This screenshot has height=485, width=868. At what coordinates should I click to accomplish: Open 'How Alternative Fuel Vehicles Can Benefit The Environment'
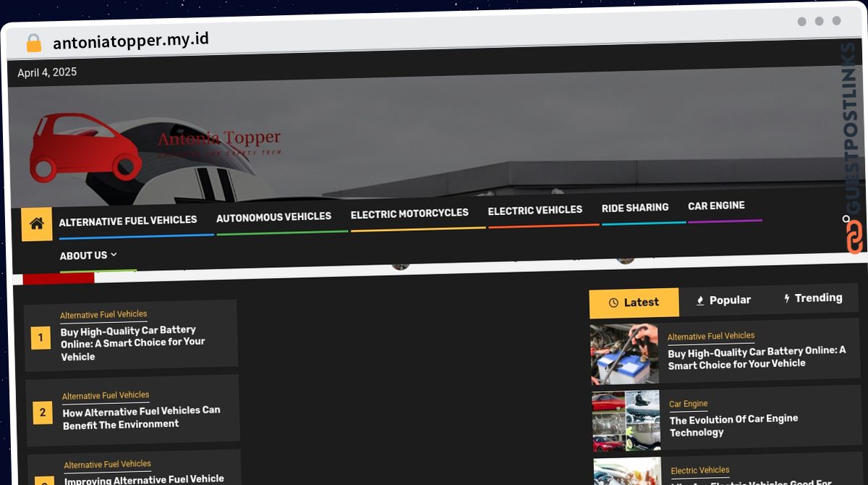(x=142, y=417)
